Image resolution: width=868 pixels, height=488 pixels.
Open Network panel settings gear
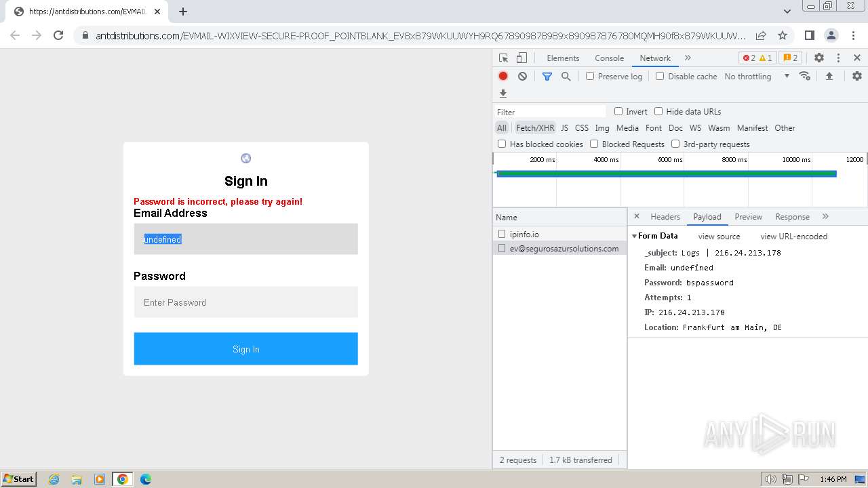click(857, 76)
